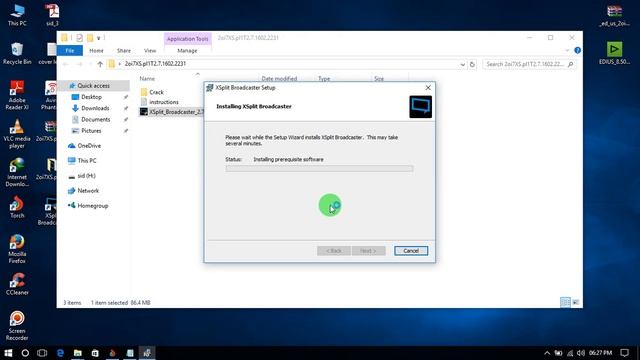This screenshot has width=640, height=360.
Task: Open the File tab in Explorer
Action: tap(70, 51)
